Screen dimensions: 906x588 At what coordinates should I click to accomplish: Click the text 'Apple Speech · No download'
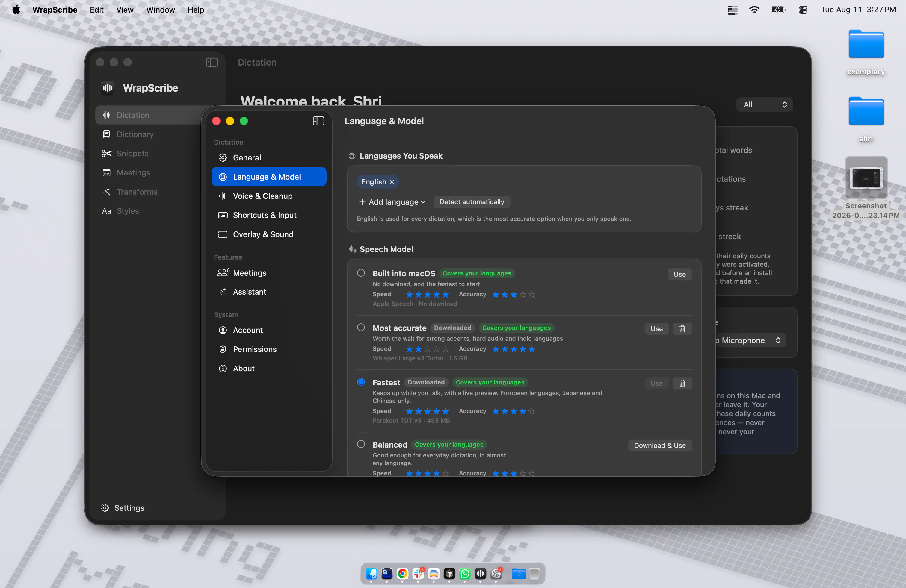(x=415, y=304)
